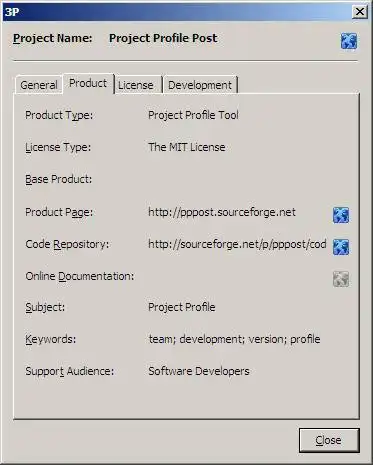
Task: Click the License Type label
Action: coord(58,147)
